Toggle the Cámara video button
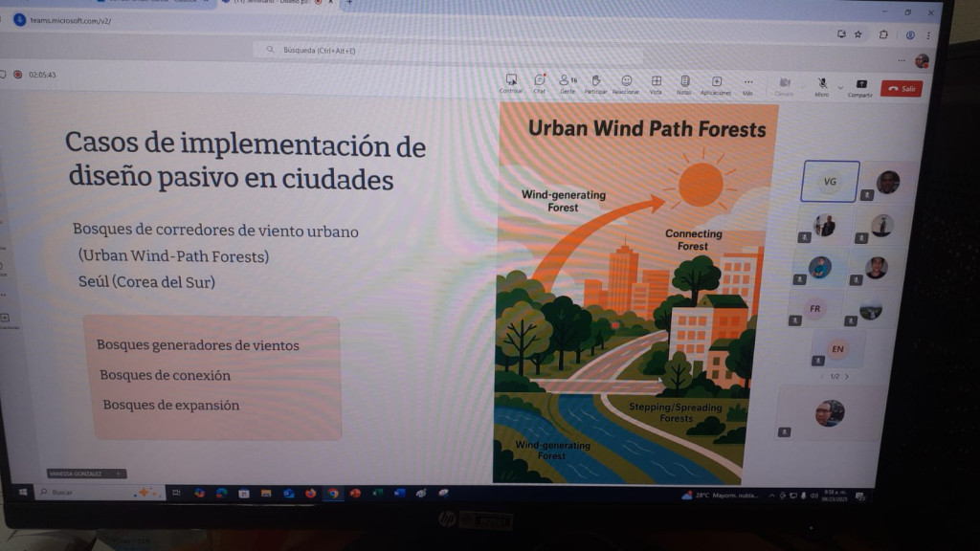Image resolution: width=980 pixels, height=551 pixels. coord(784,85)
